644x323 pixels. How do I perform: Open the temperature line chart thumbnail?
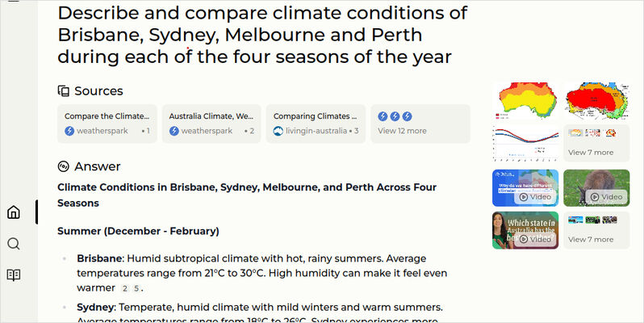[x=525, y=143]
